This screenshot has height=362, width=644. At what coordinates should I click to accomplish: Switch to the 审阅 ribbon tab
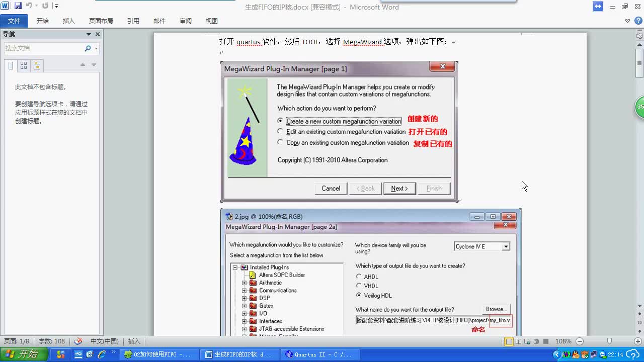[x=186, y=21]
